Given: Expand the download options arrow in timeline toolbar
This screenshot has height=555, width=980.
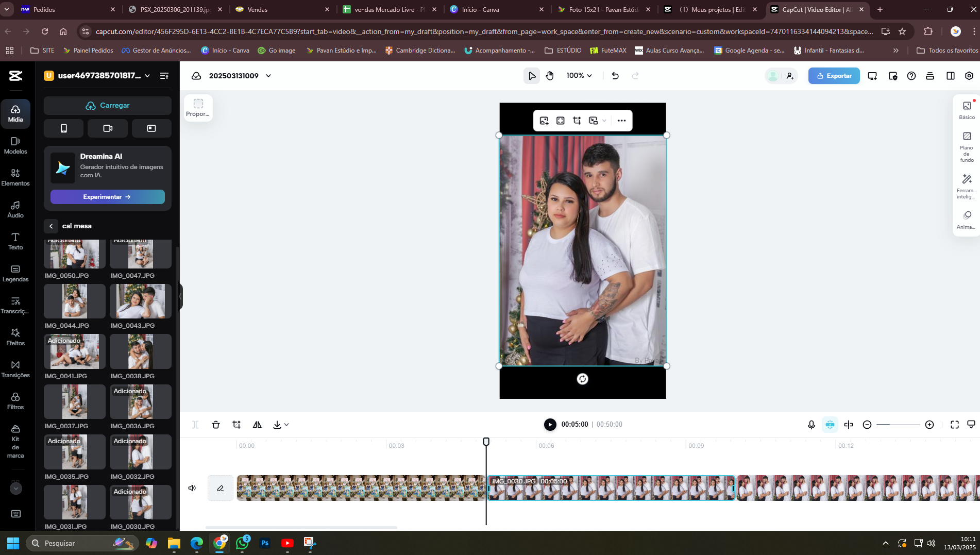Looking at the screenshot, I should (286, 425).
